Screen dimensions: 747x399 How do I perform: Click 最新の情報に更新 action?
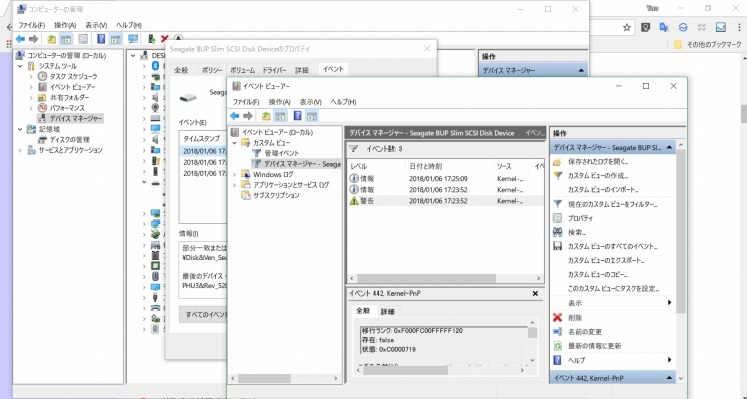595,346
